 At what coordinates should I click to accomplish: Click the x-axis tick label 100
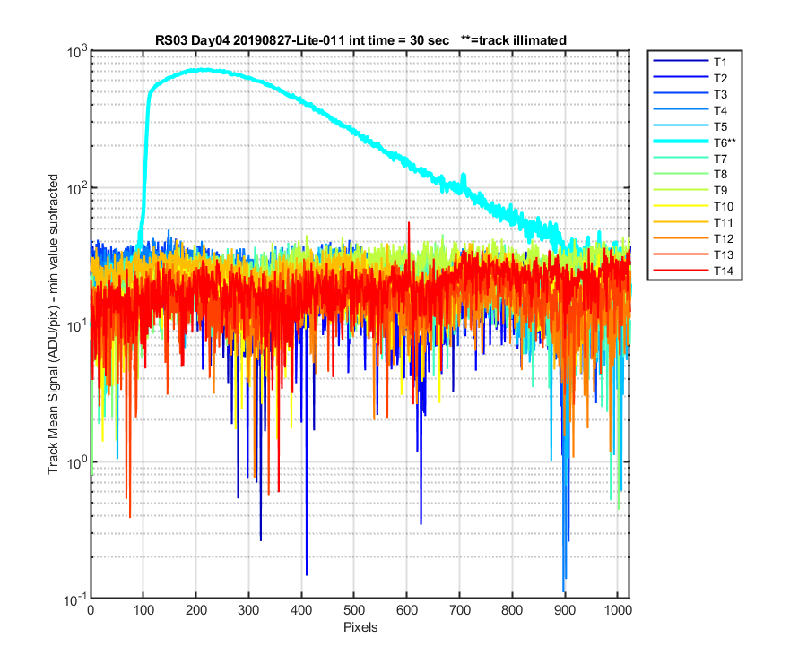tap(143, 610)
